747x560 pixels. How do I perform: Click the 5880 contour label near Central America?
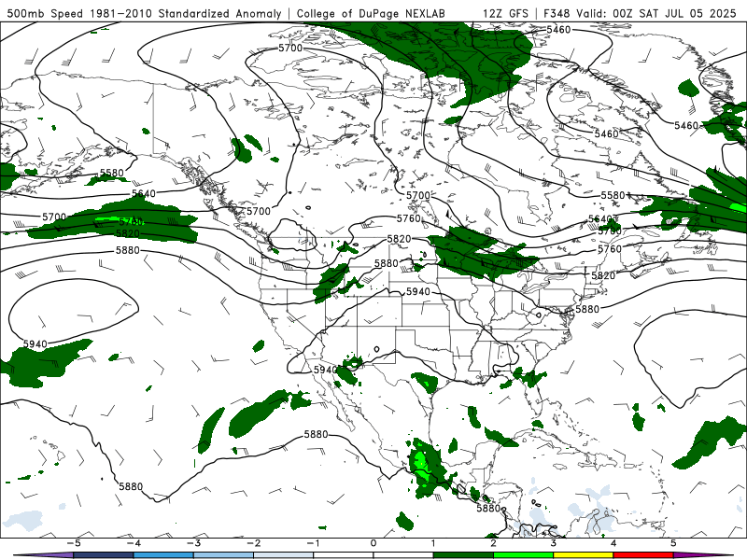pyautogui.click(x=488, y=508)
